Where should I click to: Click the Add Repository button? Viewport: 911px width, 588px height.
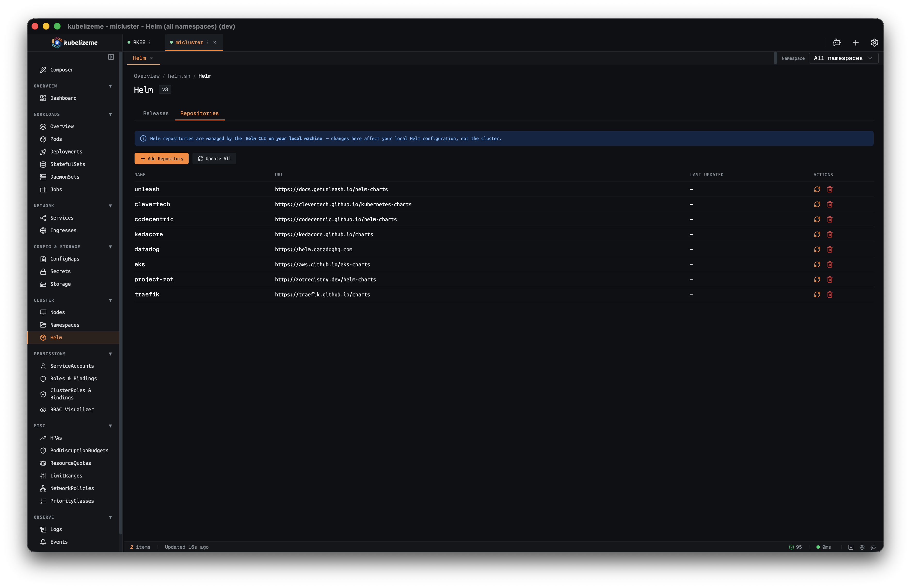tap(161, 159)
